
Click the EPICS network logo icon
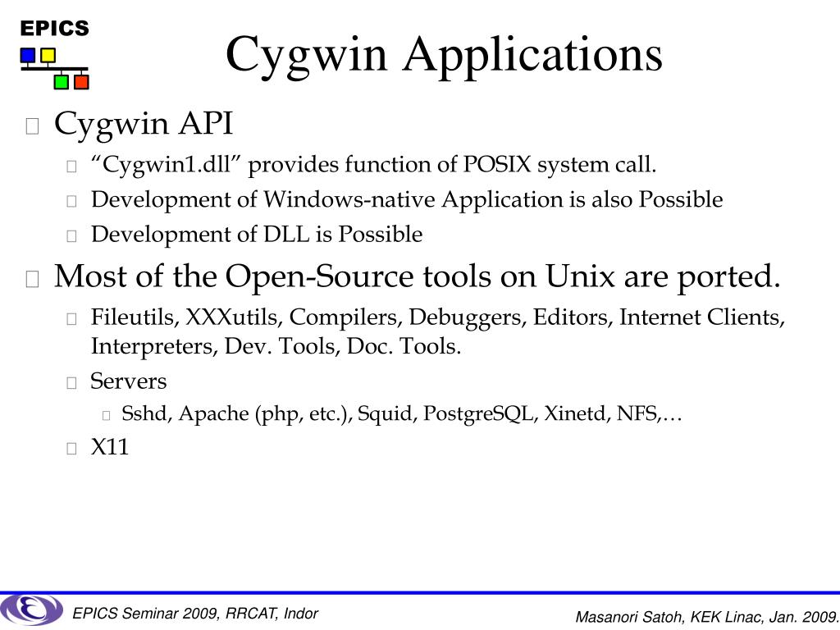click(x=55, y=68)
